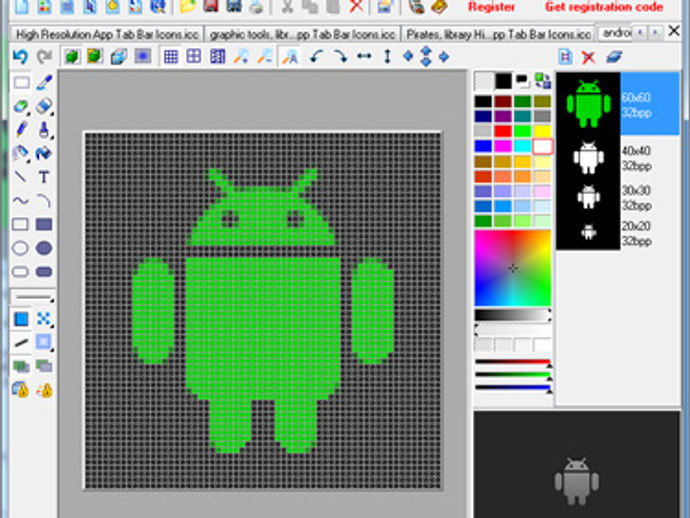Click the open folder icon in top toolbar
Screen dimensions: 690x518
pyautogui.click(x=188, y=7)
